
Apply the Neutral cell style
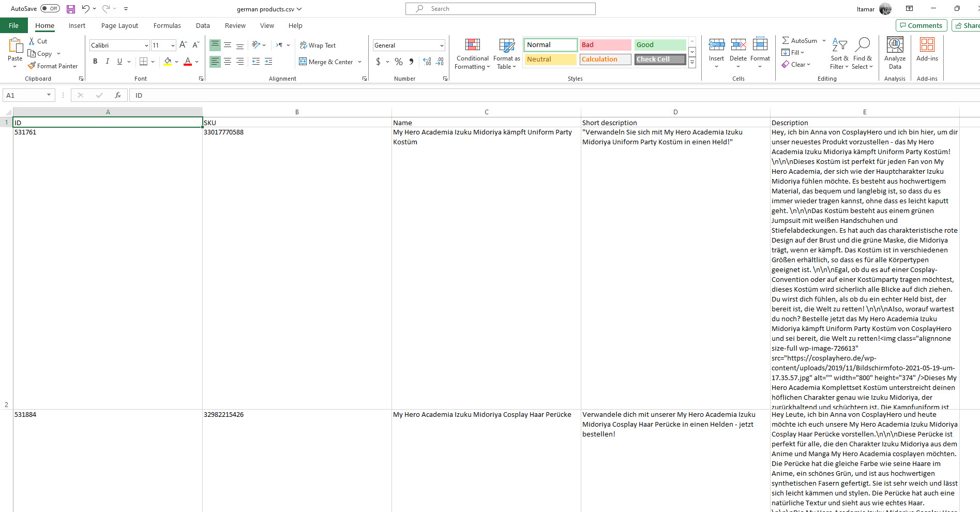click(550, 59)
